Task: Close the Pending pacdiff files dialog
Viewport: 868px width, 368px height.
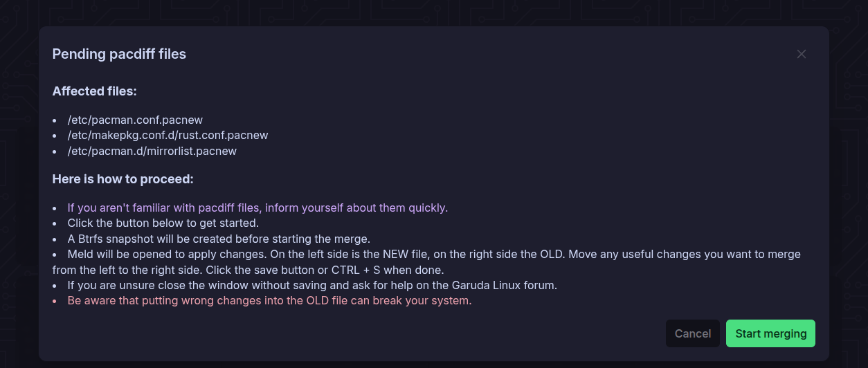Action: tap(801, 54)
